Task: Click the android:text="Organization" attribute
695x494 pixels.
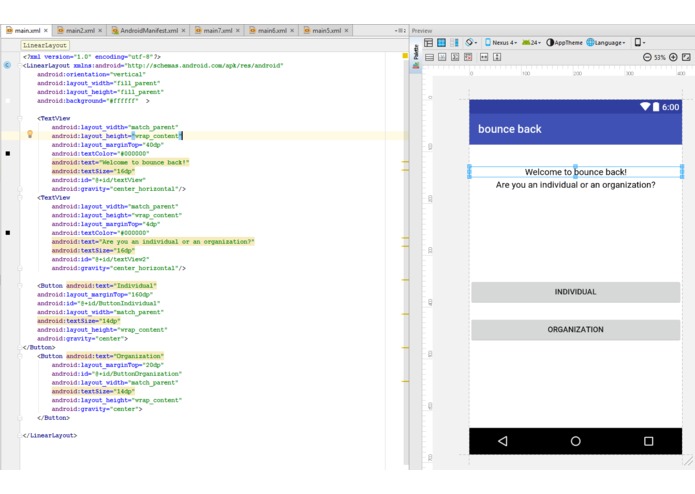Action: 115,356
